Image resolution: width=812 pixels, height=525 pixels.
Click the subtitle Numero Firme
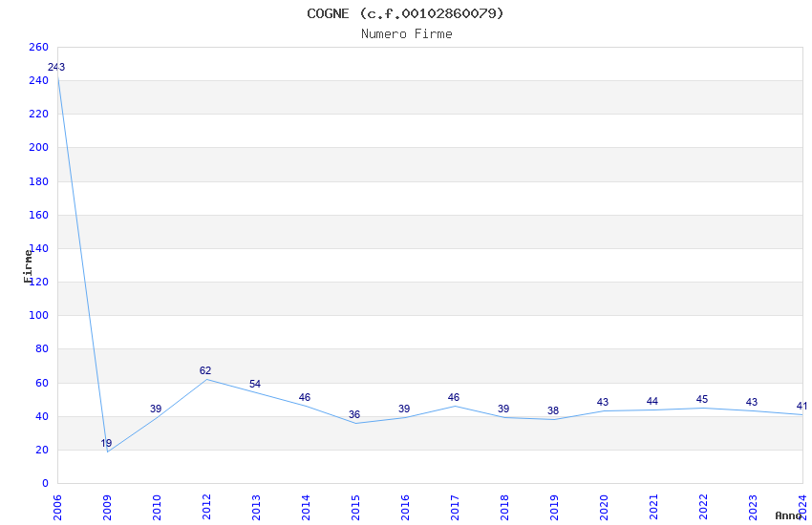407,34
